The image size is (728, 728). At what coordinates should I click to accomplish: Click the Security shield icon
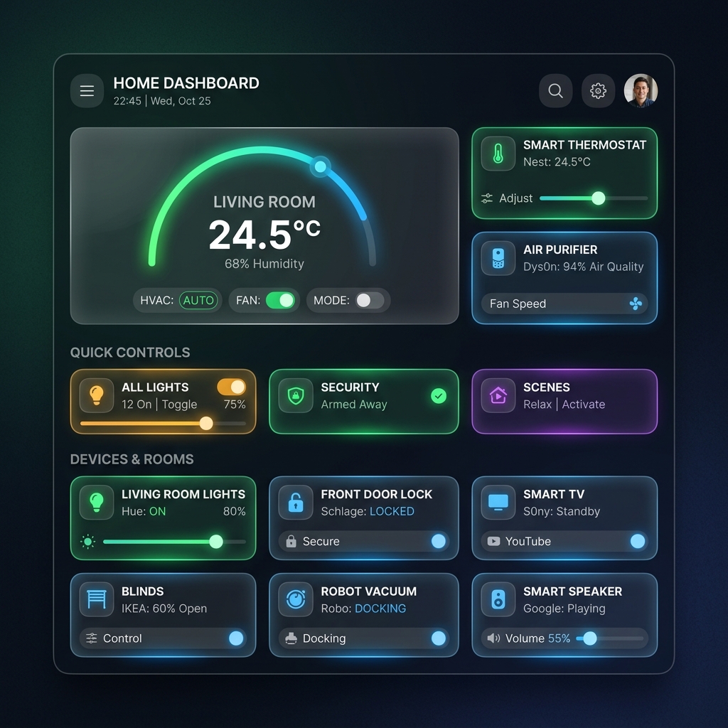296,395
